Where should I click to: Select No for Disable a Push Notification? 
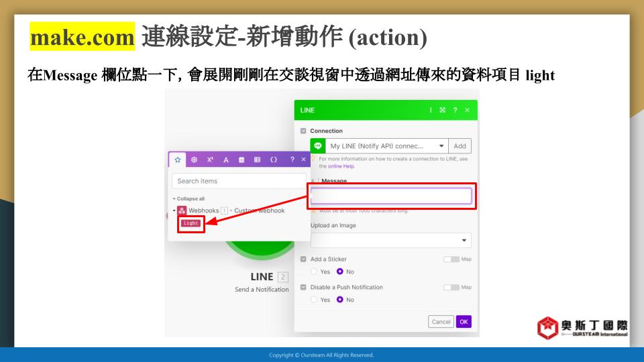tap(339, 300)
